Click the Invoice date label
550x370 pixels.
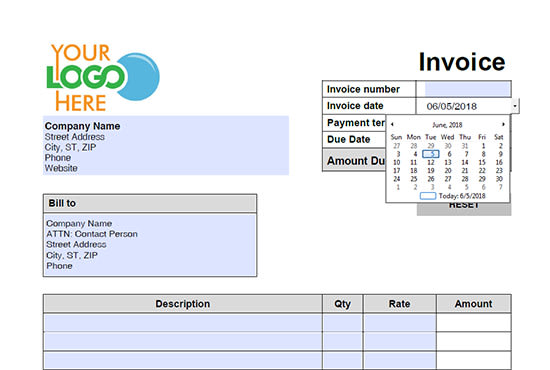tap(355, 106)
